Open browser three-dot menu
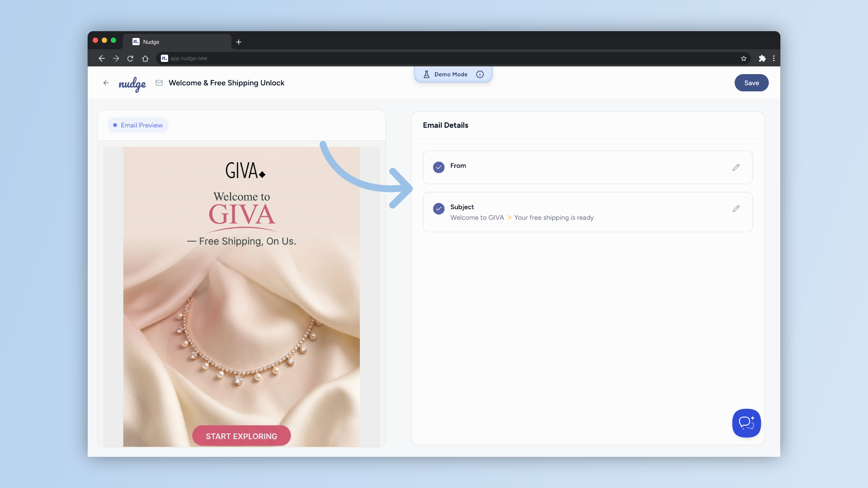 (774, 58)
